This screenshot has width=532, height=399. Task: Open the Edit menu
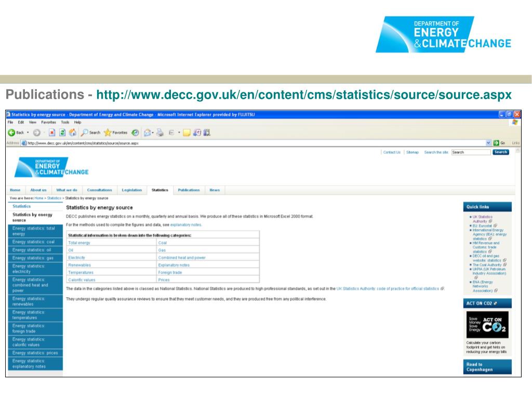click(x=21, y=123)
